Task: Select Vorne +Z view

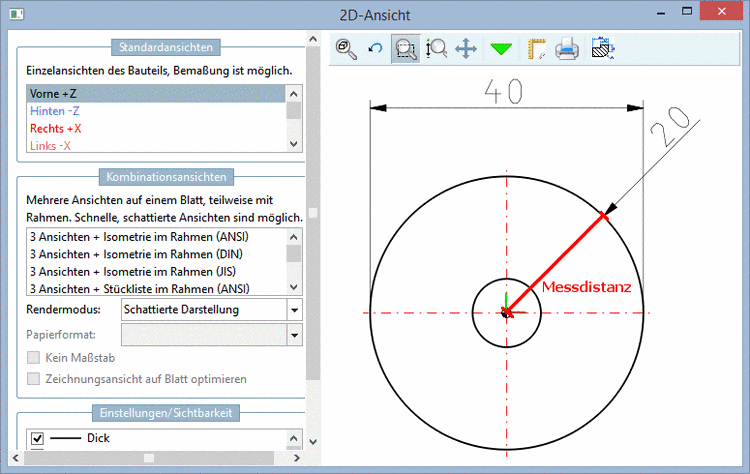Action: tap(156, 94)
